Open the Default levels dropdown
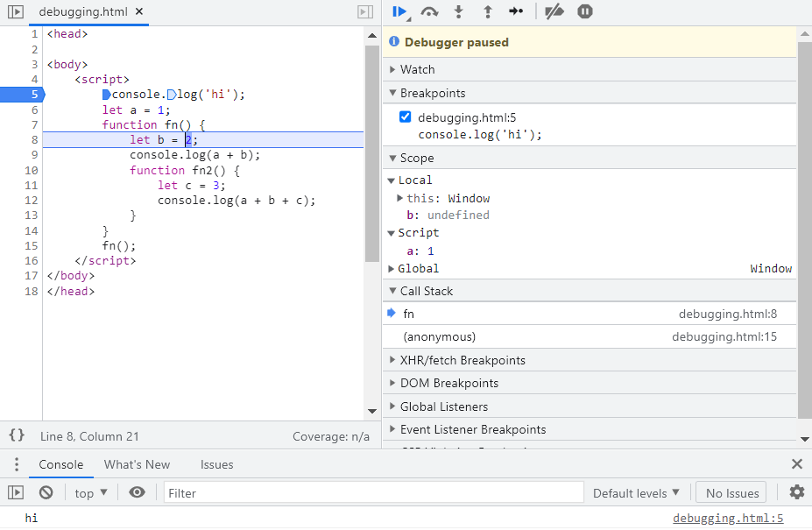Screen dimensions: 812x530 click(x=635, y=492)
